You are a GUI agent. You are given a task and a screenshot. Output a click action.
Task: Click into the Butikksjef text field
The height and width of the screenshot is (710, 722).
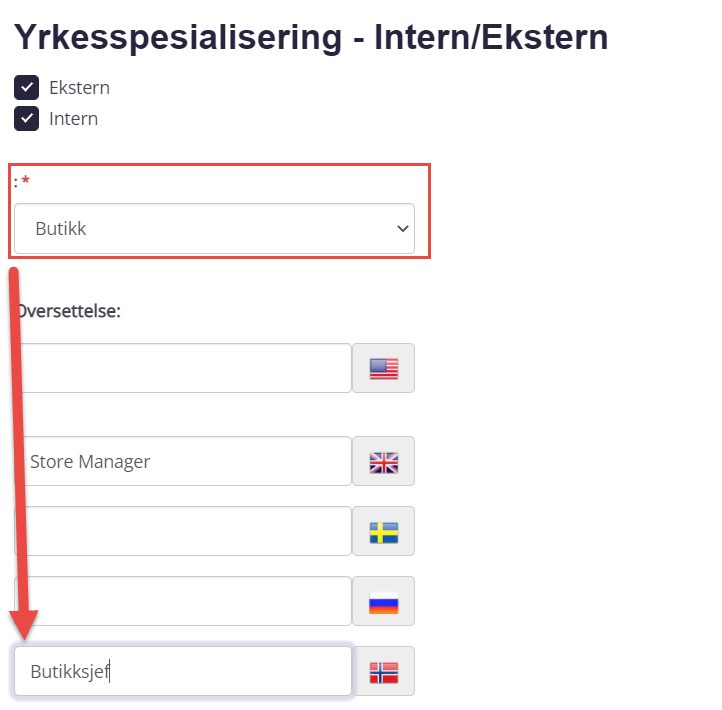coord(183,671)
